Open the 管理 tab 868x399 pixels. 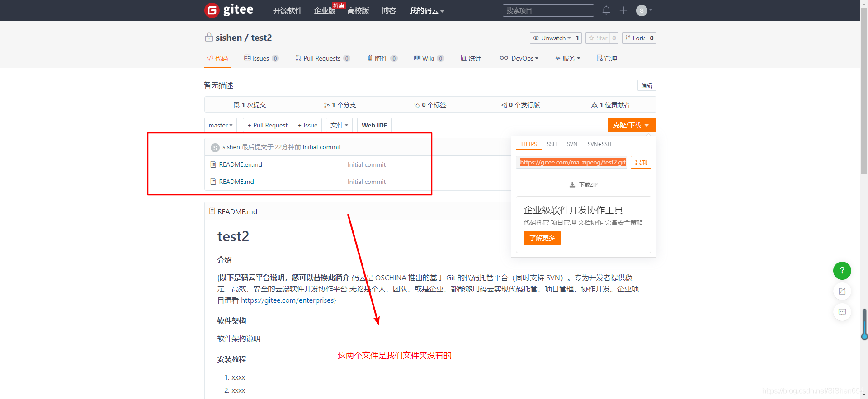(607, 58)
